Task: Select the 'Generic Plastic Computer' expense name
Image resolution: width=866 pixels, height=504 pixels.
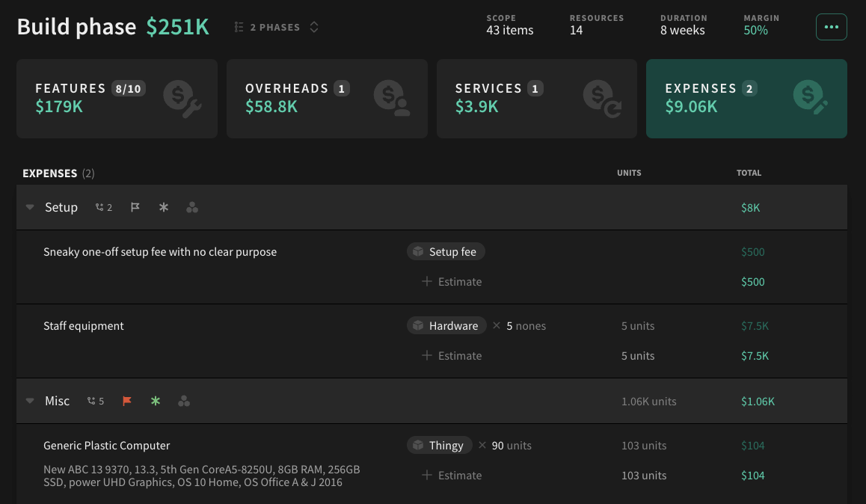Action: tap(107, 446)
